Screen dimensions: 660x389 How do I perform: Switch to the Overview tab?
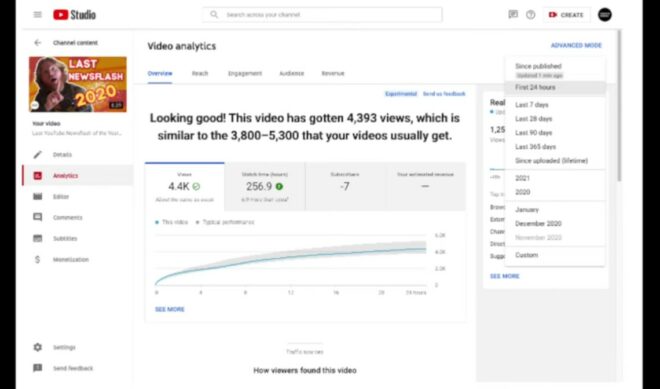(160, 73)
